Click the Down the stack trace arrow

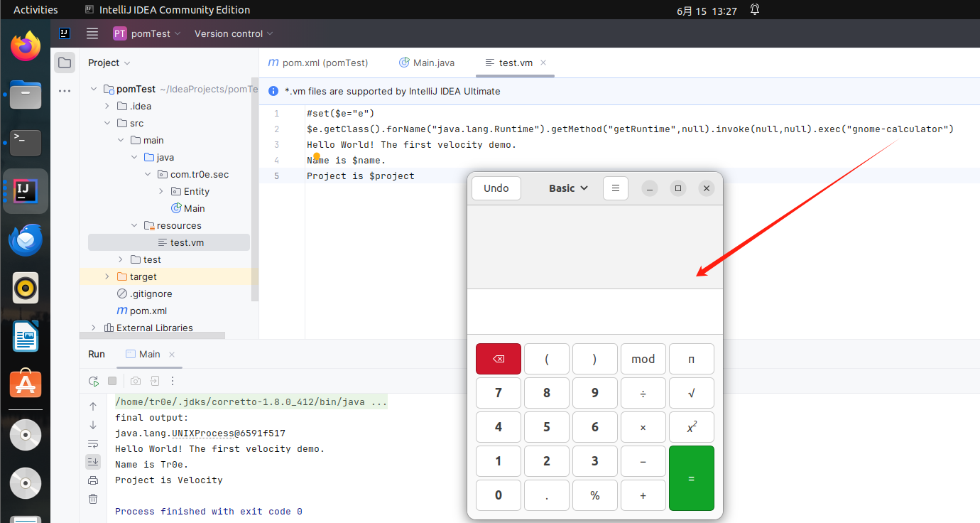click(x=93, y=425)
